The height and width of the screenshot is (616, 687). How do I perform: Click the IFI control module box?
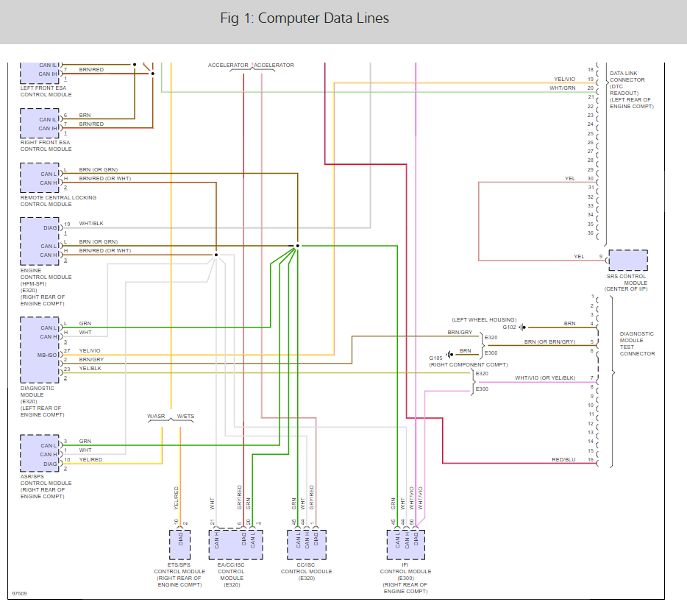pos(406,545)
